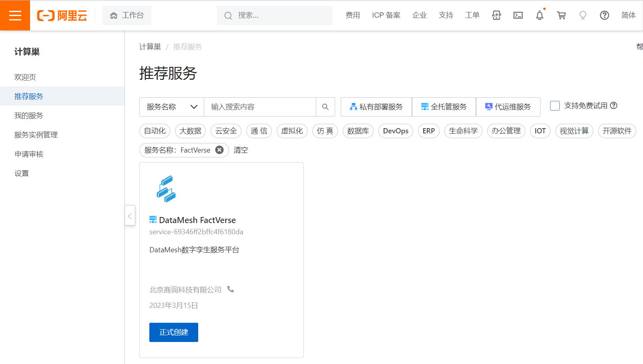Select the 视觉计算 category tag
643x364 pixels.
574,131
